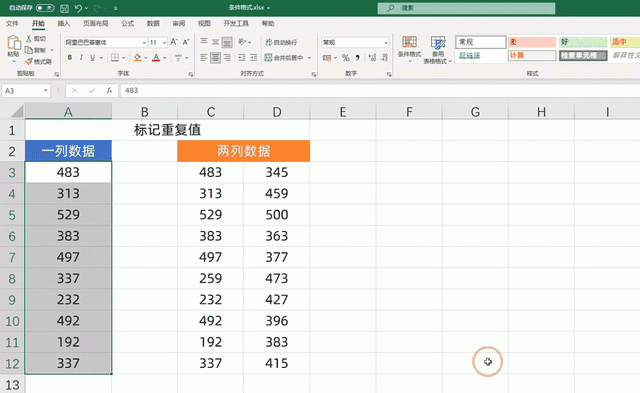Open the Format as Table (套用表格格式) menu
Image resolution: width=640 pixels, height=393 pixels.
438,49
